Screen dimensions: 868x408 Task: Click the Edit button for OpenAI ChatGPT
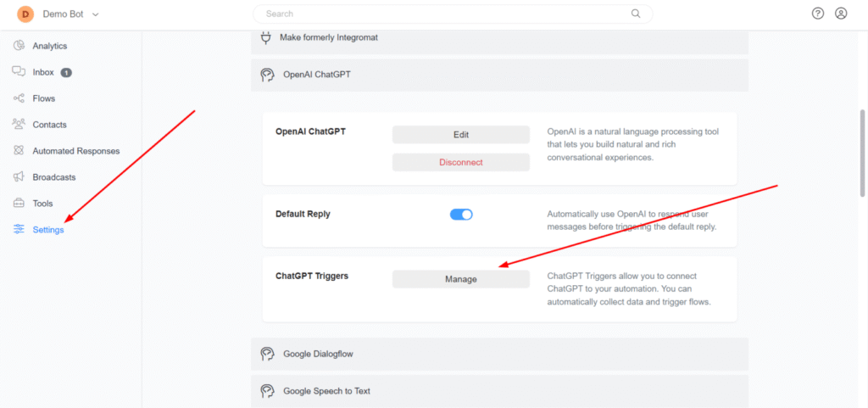click(x=460, y=135)
